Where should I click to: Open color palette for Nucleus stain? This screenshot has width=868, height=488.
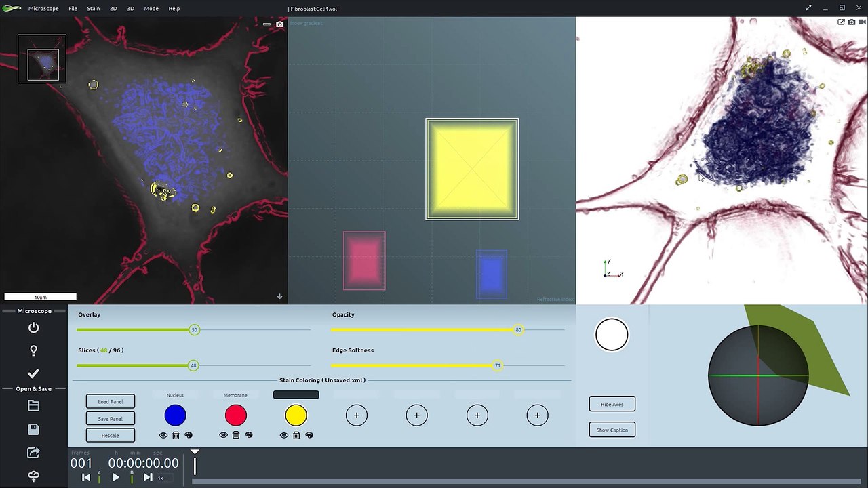(189, 435)
